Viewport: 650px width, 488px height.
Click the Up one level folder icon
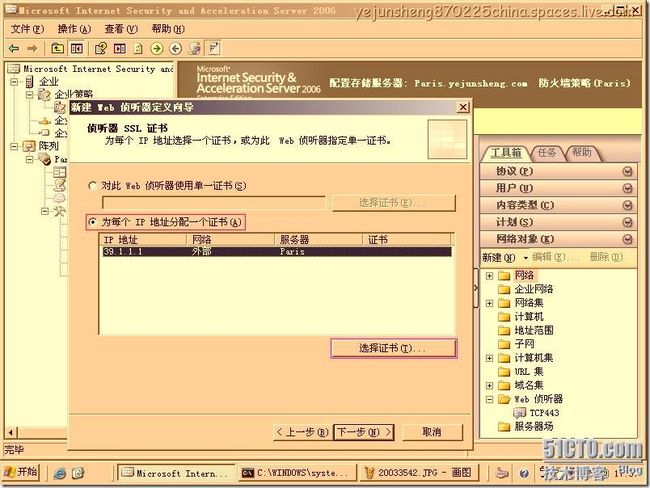(x=57, y=49)
